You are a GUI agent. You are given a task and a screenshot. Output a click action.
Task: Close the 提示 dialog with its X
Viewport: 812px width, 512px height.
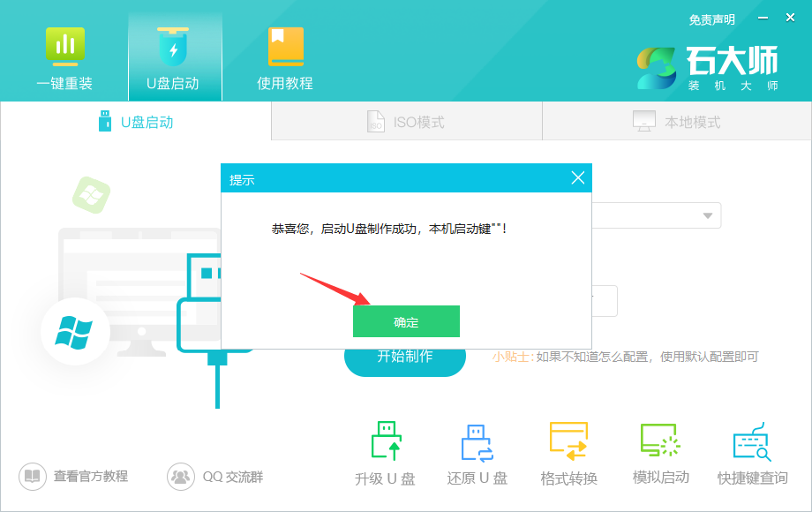coord(579,177)
